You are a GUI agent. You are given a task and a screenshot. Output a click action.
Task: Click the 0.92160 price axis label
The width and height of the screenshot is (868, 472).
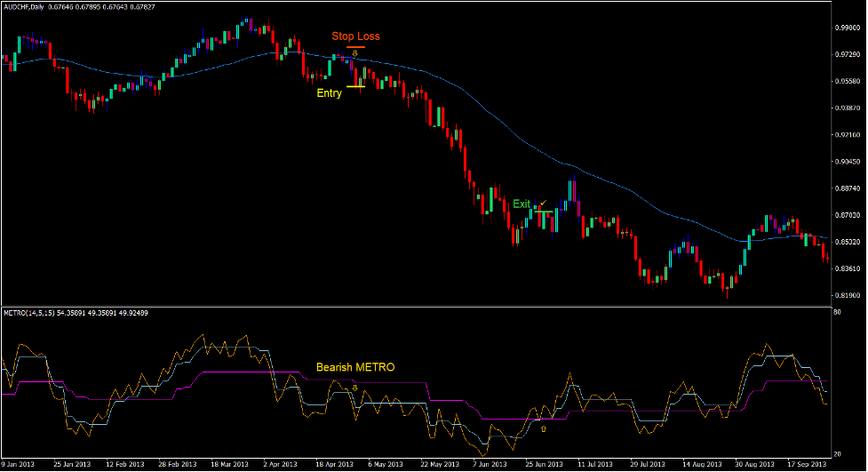(848, 134)
